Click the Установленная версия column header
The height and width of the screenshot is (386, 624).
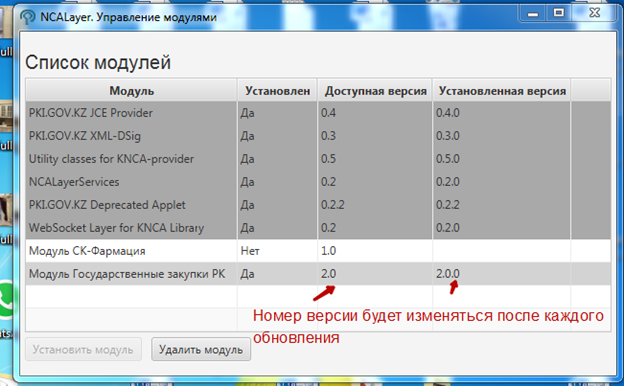click(502, 91)
